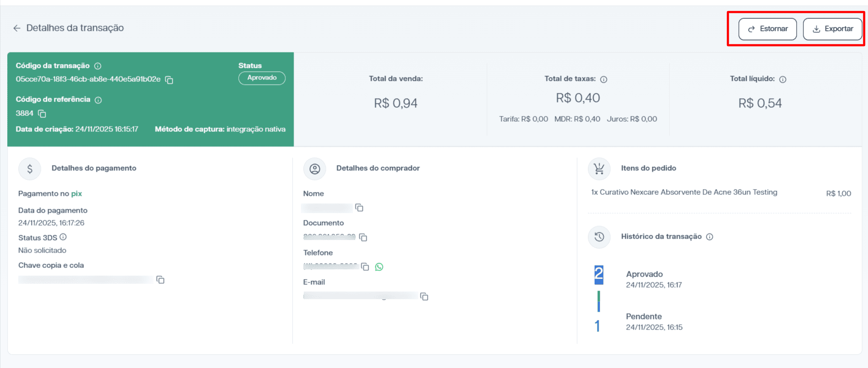Open the info icon next to Código da transação
The width and height of the screenshot is (868, 368).
98,66
